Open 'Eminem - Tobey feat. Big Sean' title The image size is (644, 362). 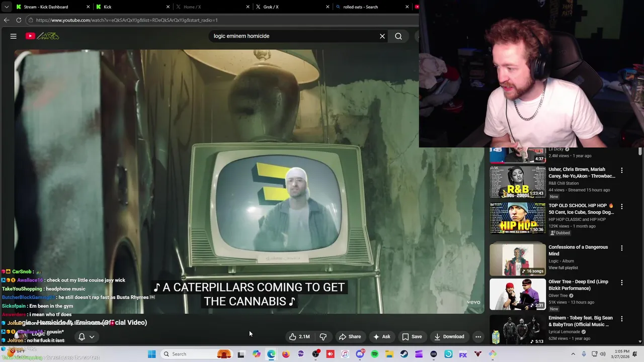581,321
